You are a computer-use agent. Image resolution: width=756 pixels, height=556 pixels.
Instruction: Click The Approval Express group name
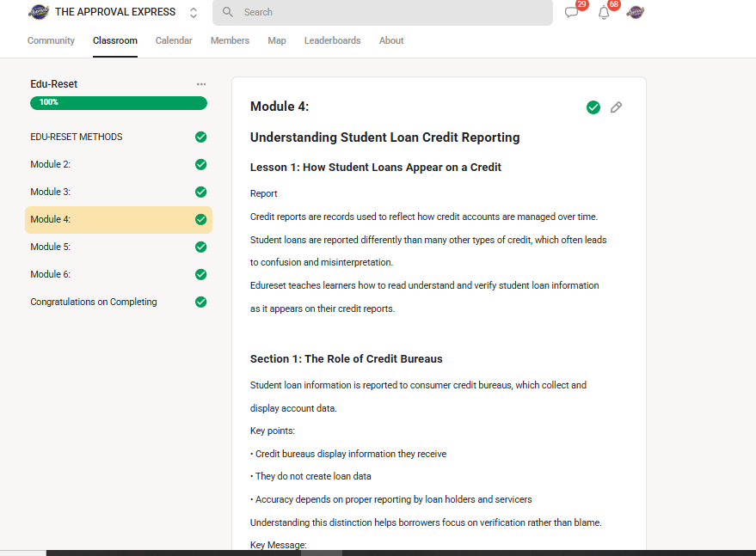coord(115,12)
